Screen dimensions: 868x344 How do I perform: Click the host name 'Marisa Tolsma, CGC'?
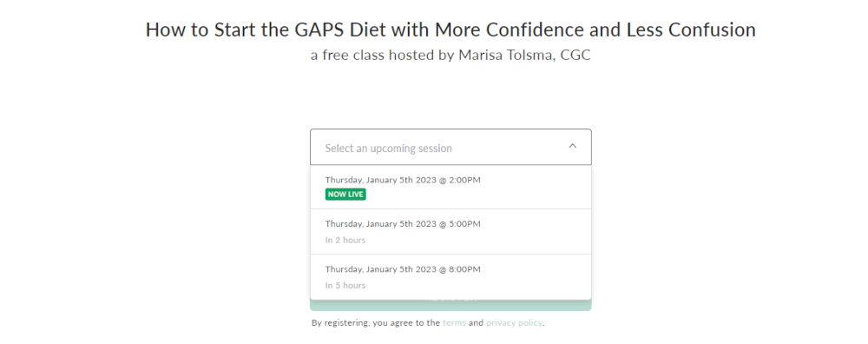click(525, 56)
